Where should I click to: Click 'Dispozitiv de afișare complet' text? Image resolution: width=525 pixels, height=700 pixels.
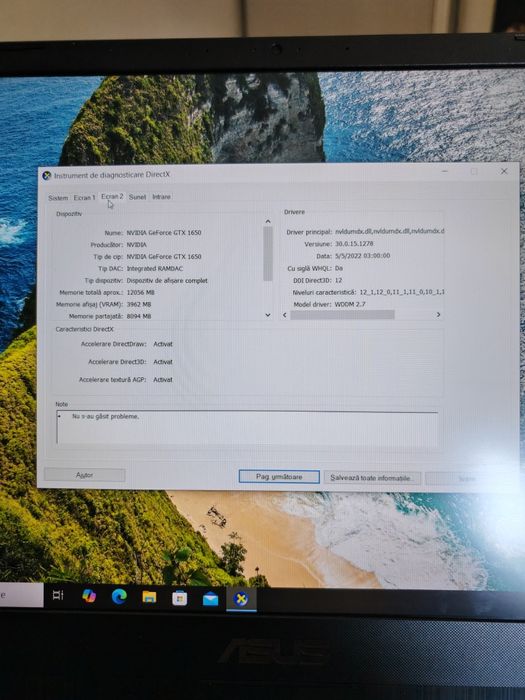pos(167,281)
